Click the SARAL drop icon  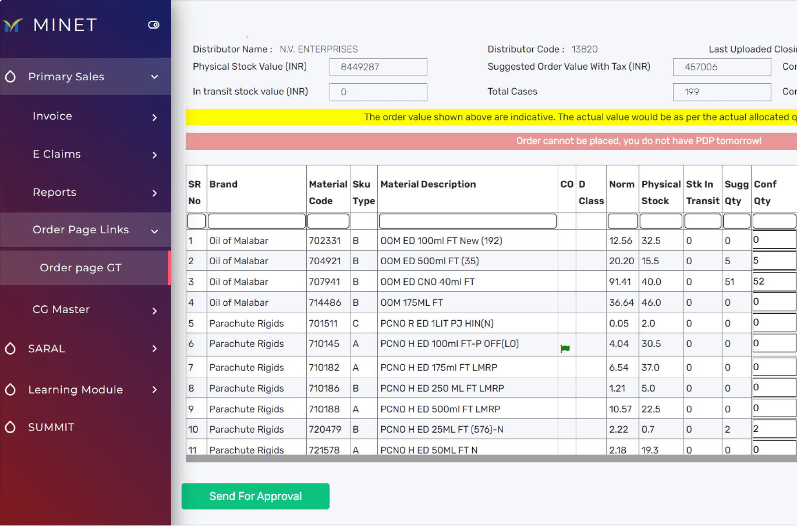click(x=11, y=348)
